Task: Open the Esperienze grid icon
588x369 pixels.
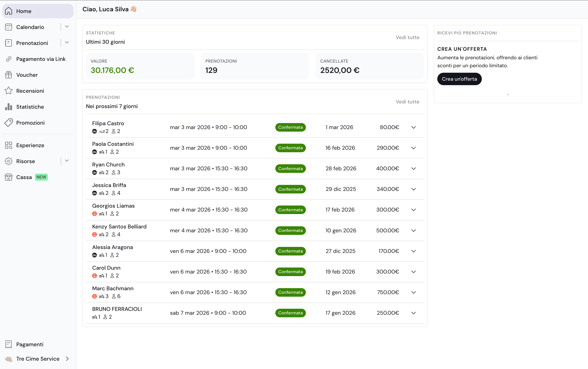Action: [x=9, y=145]
